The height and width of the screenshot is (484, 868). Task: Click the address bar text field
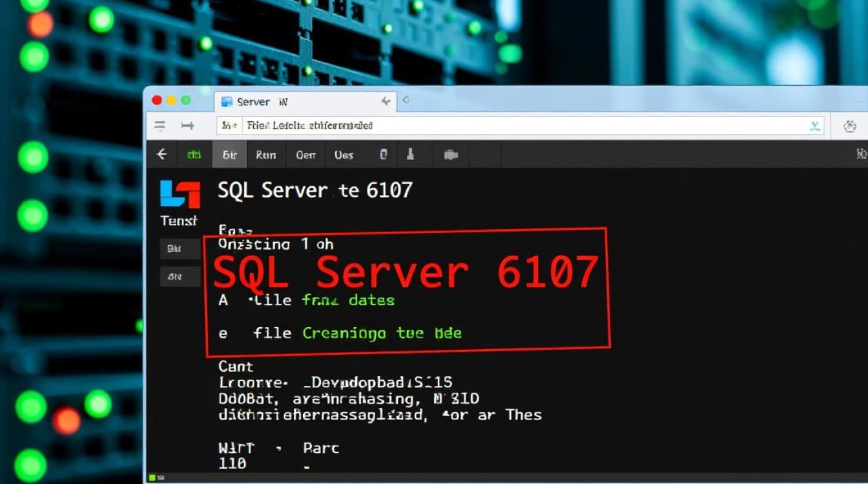521,126
